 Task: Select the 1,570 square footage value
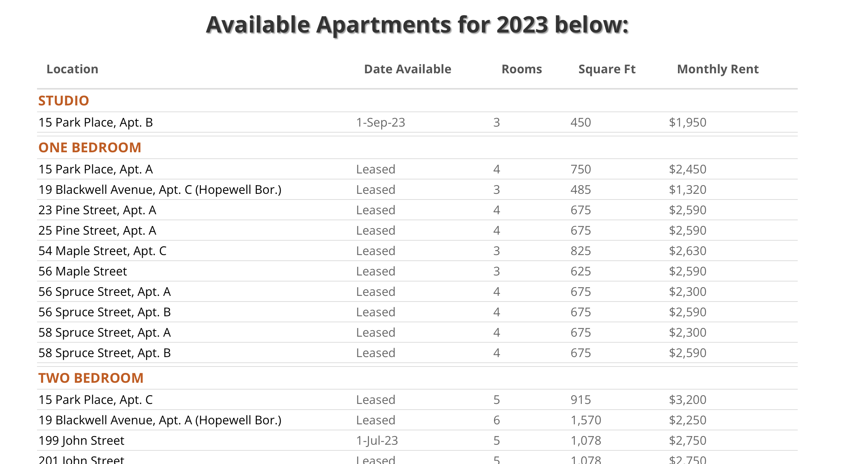585,420
